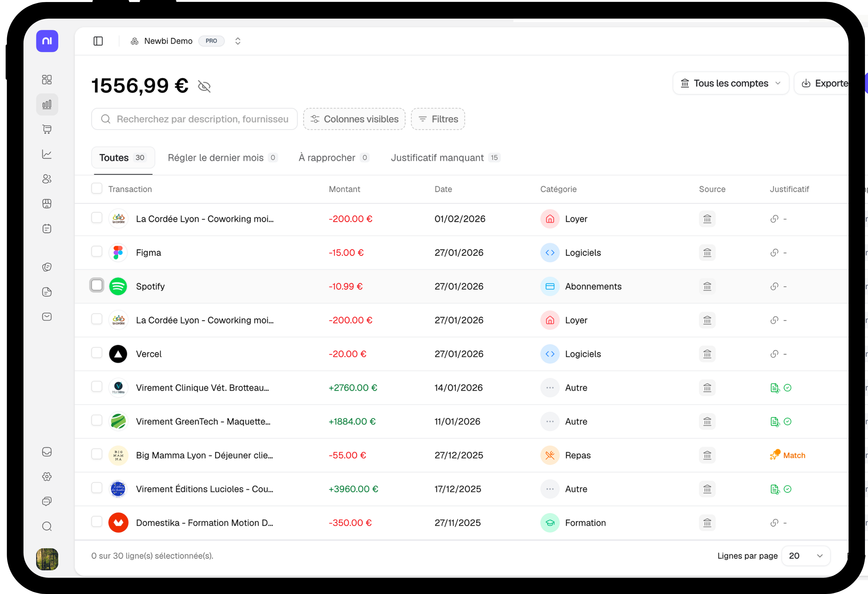The height and width of the screenshot is (594, 868).
Task: Select the Toutes tab
Action: coord(123,158)
